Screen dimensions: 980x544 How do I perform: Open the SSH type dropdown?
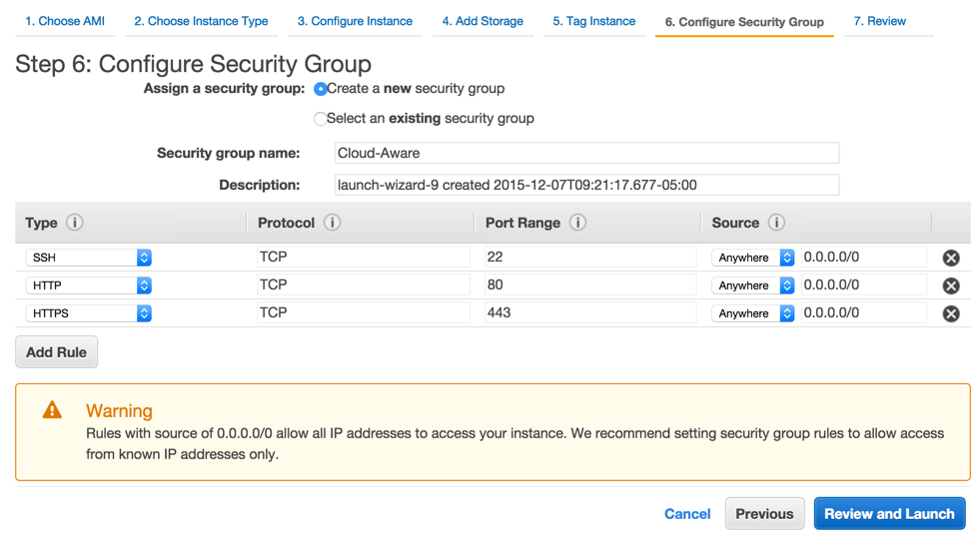click(x=88, y=258)
